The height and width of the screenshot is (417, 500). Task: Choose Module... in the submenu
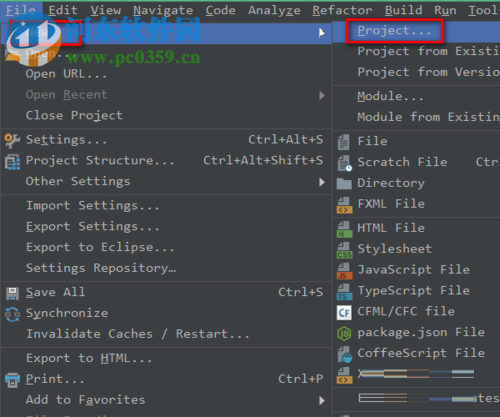tap(390, 96)
